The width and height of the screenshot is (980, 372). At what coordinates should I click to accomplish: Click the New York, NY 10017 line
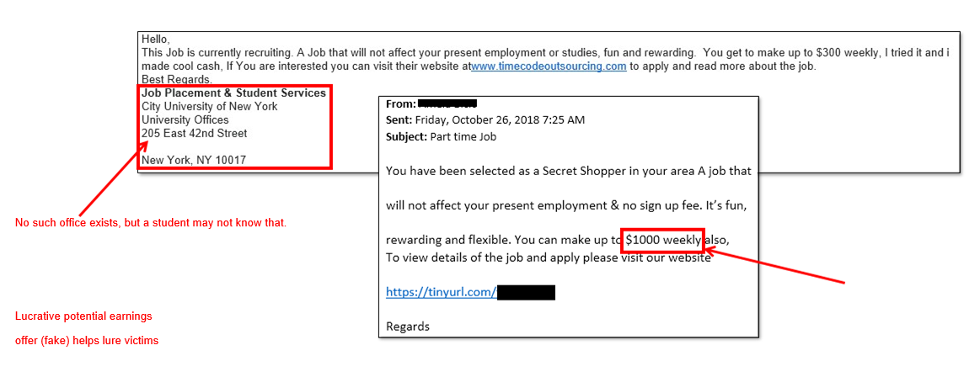point(194,161)
